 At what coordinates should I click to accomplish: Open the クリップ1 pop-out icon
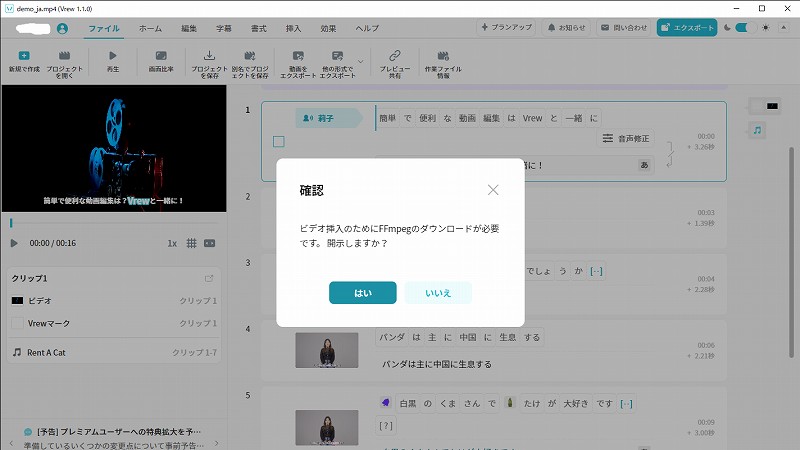(x=209, y=278)
